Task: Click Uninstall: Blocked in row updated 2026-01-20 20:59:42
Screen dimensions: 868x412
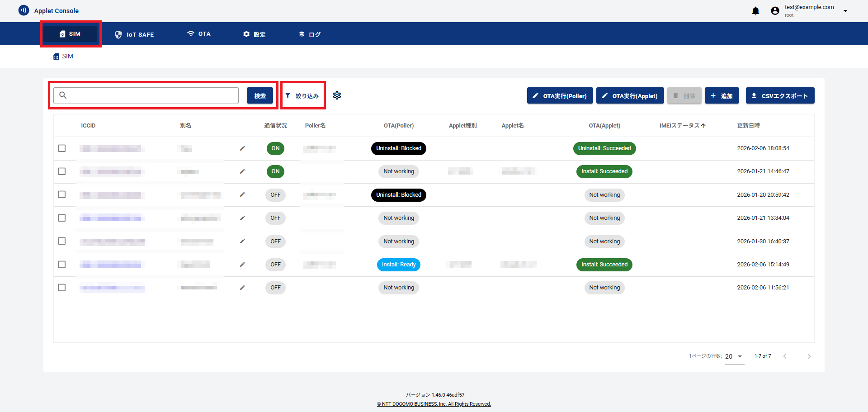Action: pyautogui.click(x=399, y=195)
